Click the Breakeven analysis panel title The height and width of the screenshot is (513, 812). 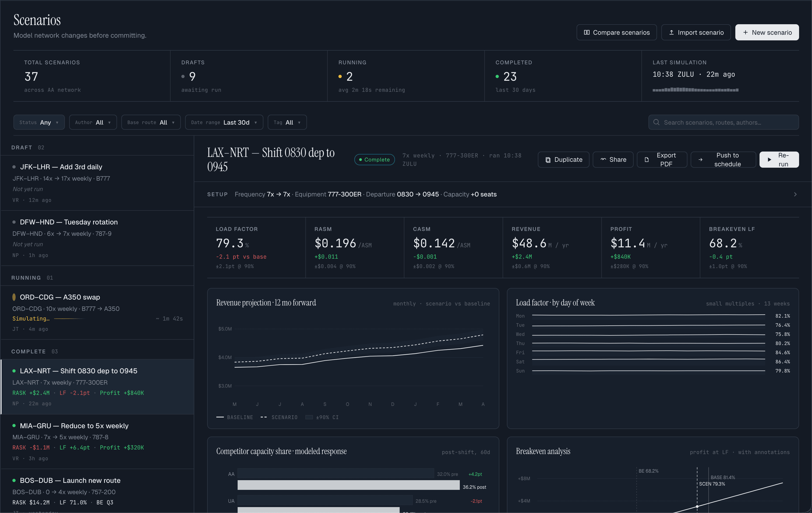pyautogui.click(x=543, y=451)
